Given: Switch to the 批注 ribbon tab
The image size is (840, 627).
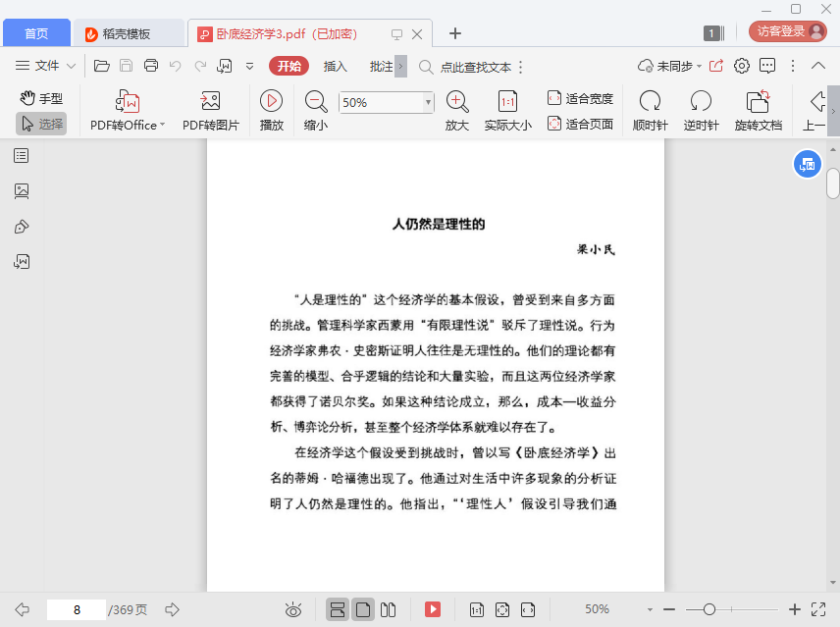Looking at the screenshot, I should pyautogui.click(x=381, y=66).
